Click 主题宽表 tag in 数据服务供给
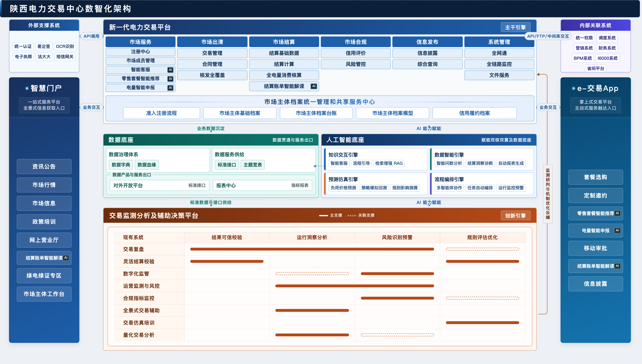642x364 pixels. 253,165
